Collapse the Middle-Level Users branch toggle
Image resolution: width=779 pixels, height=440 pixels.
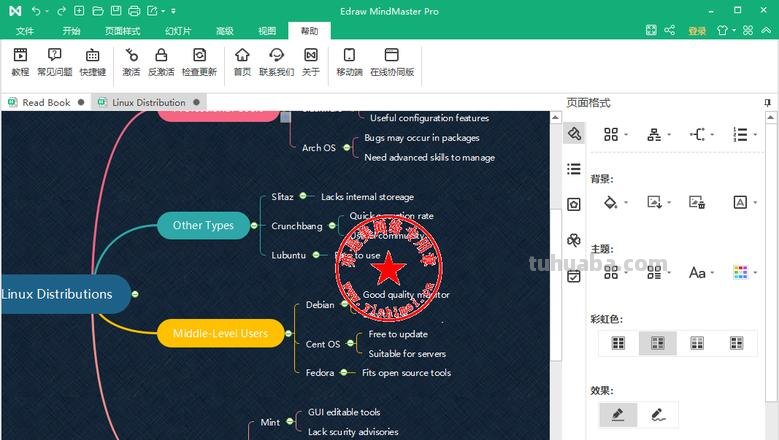tap(289, 334)
